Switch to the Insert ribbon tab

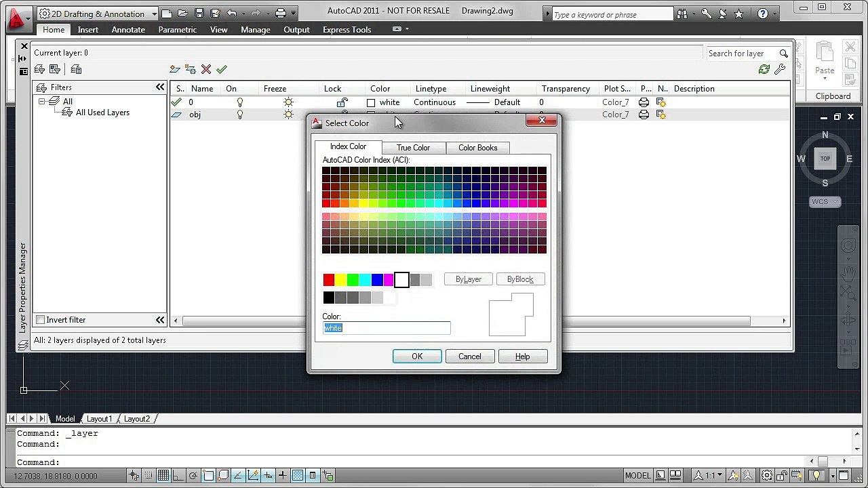88,30
